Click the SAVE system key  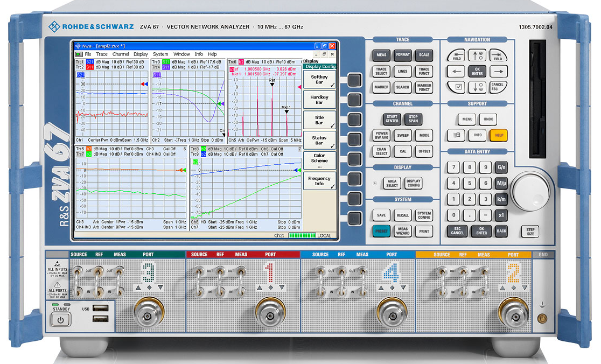[x=381, y=215]
